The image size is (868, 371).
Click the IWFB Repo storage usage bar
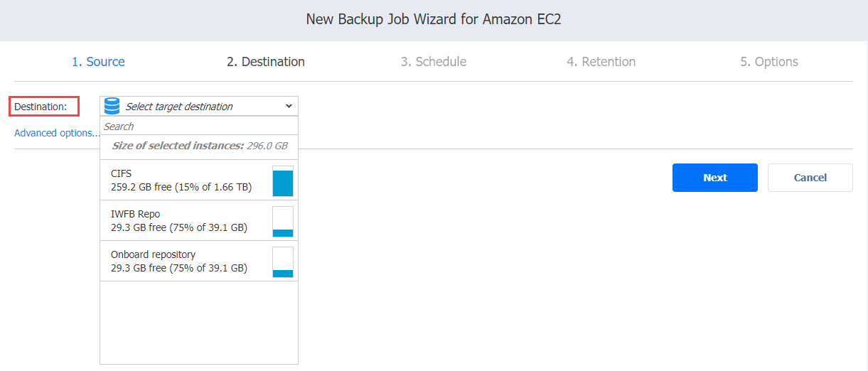[x=283, y=222]
